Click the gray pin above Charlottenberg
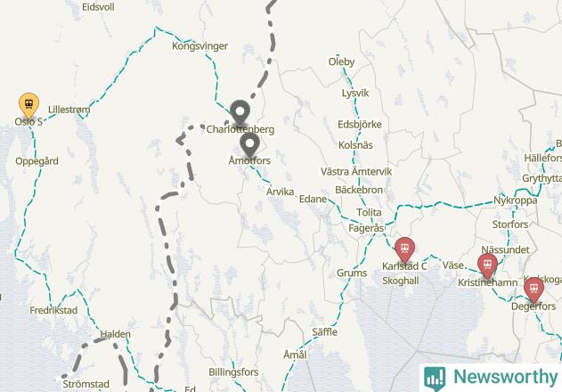Viewport: 562px width, 392px height. (x=240, y=112)
